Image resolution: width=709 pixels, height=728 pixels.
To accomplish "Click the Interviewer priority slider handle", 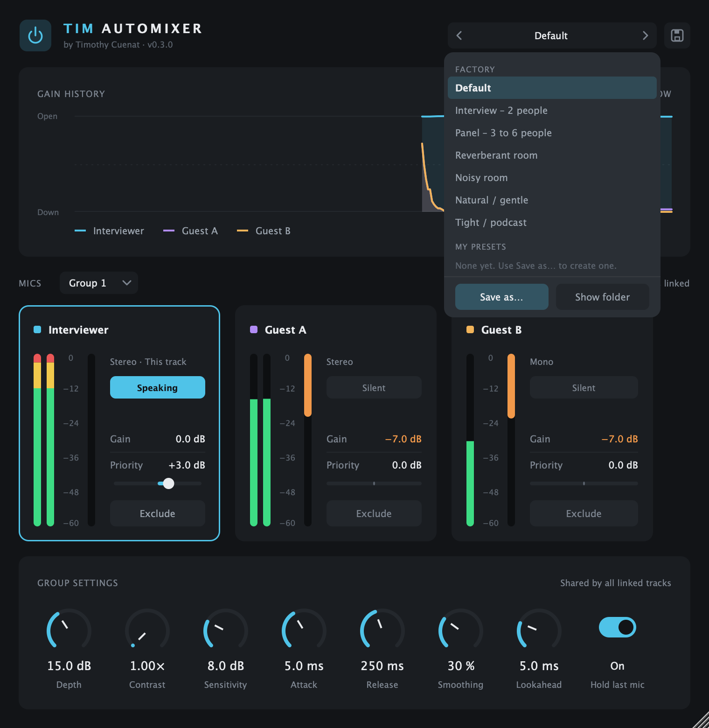I will (169, 483).
